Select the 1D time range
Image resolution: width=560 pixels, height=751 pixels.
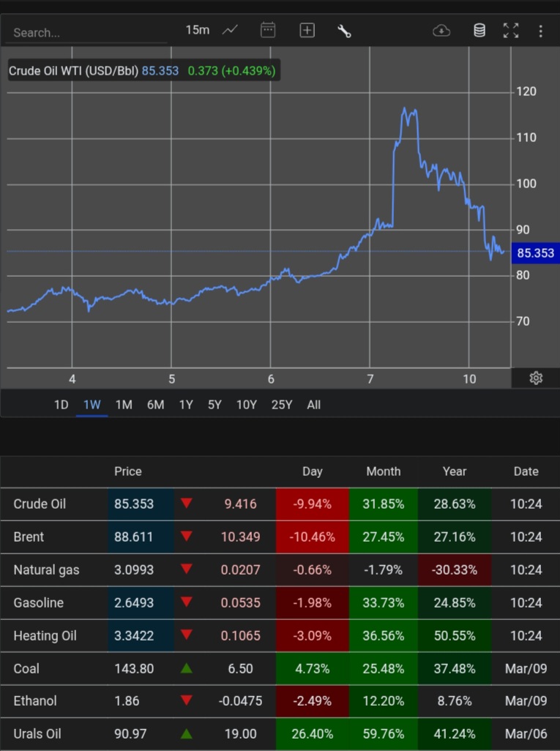click(x=61, y=406)
